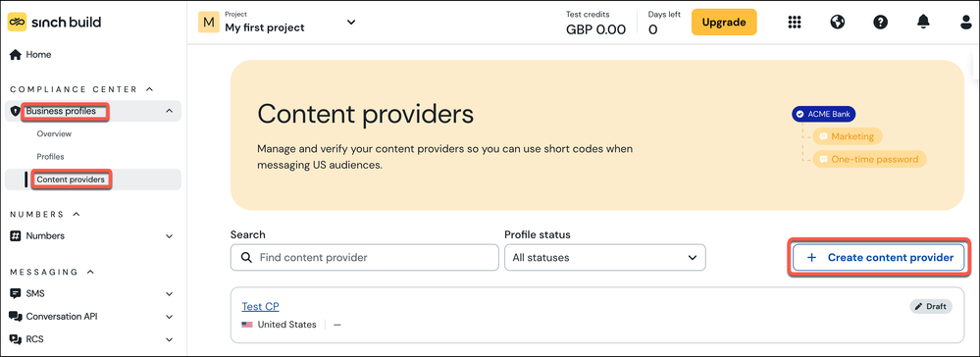Image resolution: width=980 pixels, height=357 pixels.
Task: Collapse the Business profiles group chevron
Action: 169,111
